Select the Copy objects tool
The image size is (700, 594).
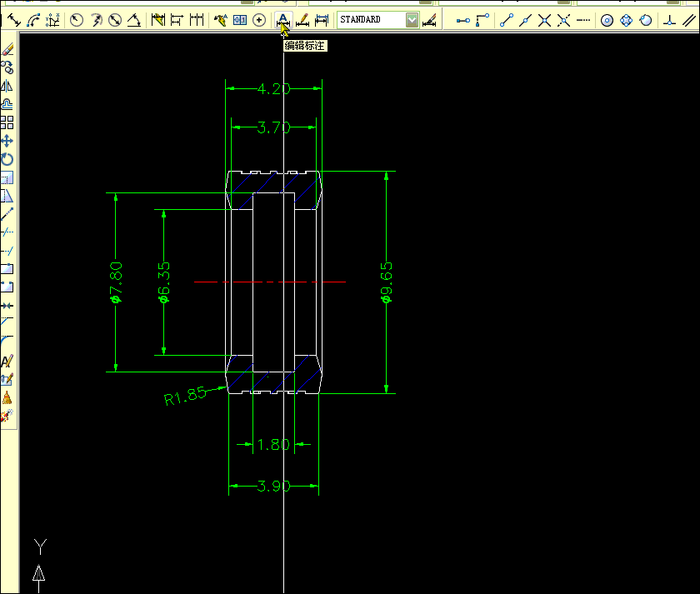(x=7, y=67)
